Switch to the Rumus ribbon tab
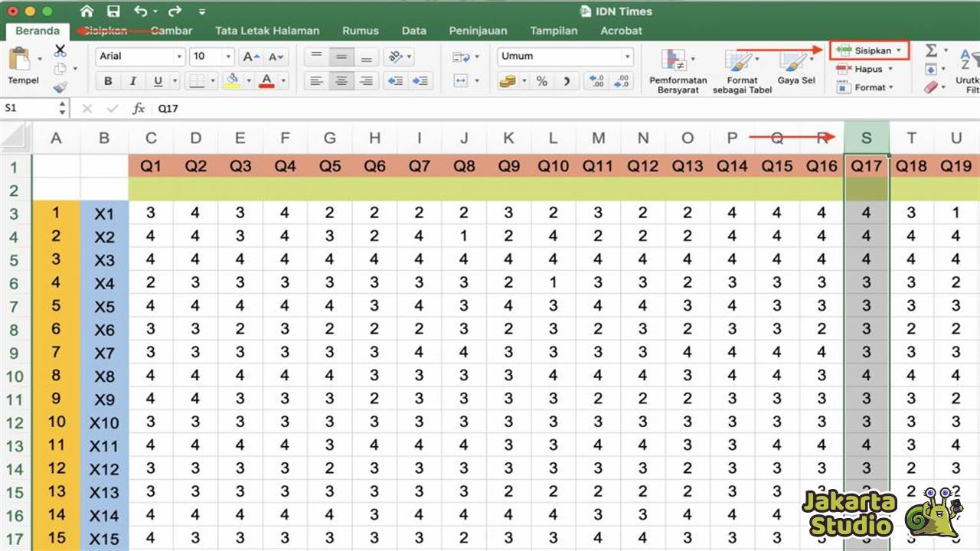 pos(360,31)
